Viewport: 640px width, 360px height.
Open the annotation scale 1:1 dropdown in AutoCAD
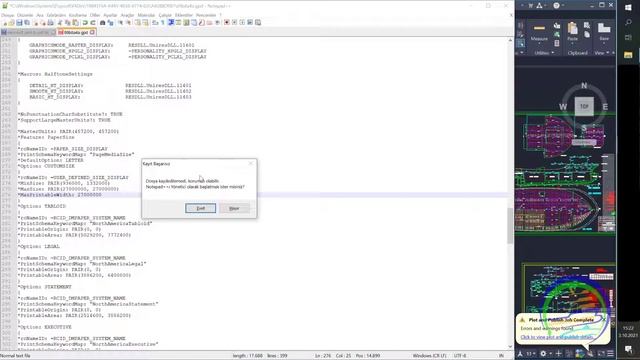[530, 353]
